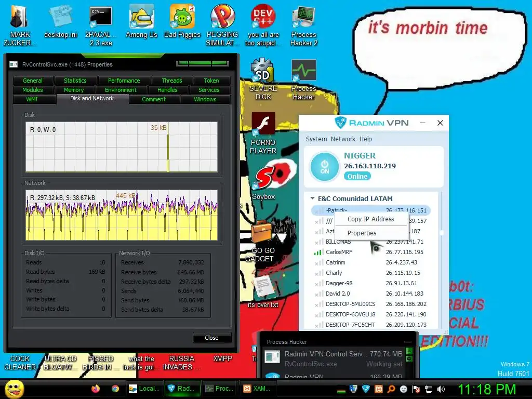Open the Threads tab
532x399 pixels.
pos(171,81)
